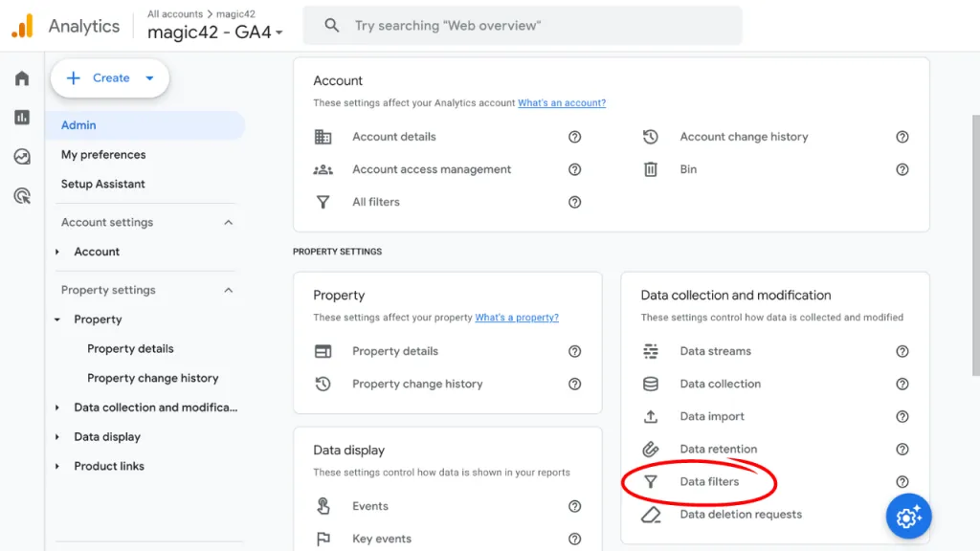Viewport: 980px width, 551px height.
Task: Open the blue settings gear assistant button
Action: point(908,516)
